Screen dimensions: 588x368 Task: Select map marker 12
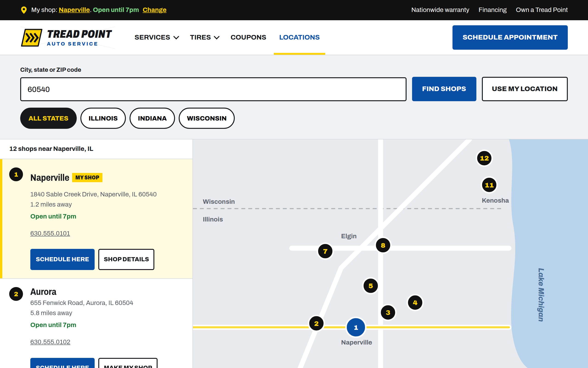point(484,158)
